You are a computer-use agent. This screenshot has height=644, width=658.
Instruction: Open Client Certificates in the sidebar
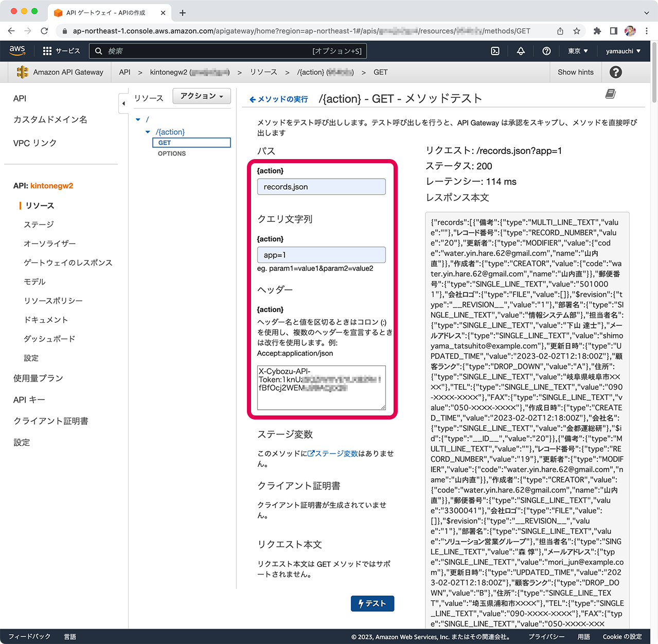(x=50, y=421)
